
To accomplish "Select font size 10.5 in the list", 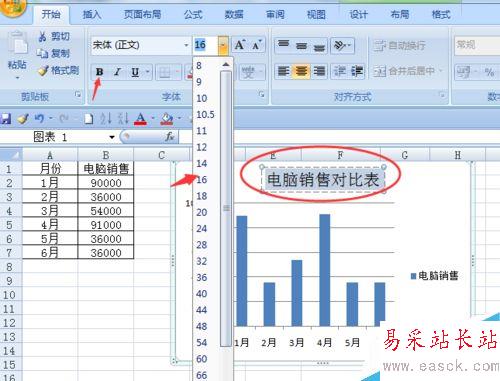I will [x=206, y=115].
